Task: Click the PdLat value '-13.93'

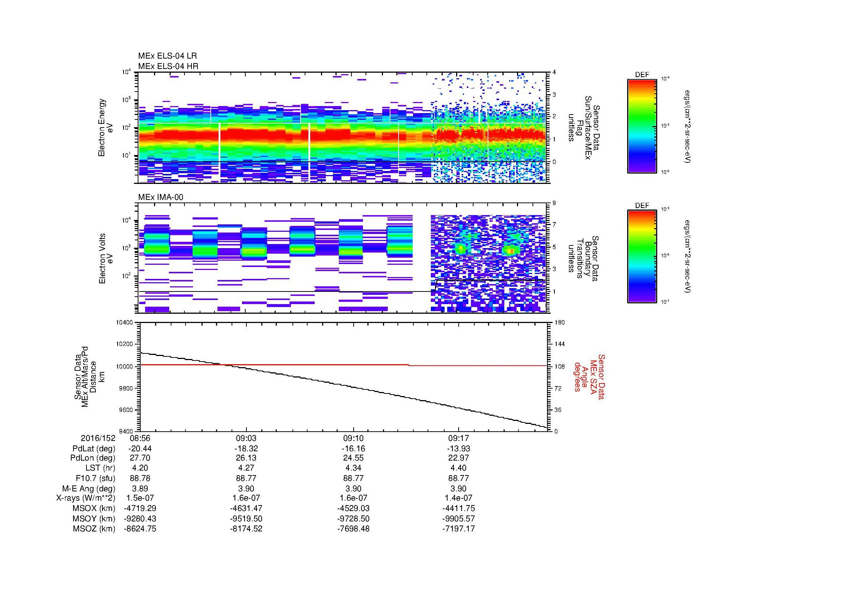Action: tap(459, 449)
